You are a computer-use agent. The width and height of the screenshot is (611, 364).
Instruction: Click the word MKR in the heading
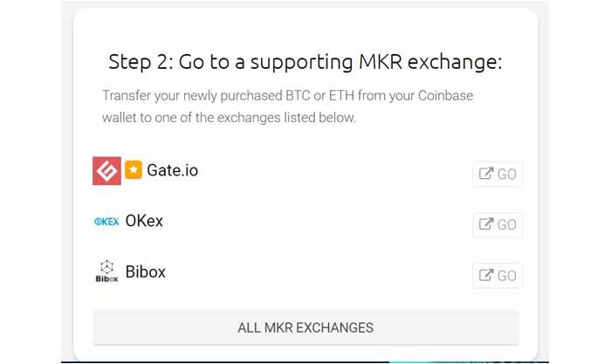click(381, 62)
